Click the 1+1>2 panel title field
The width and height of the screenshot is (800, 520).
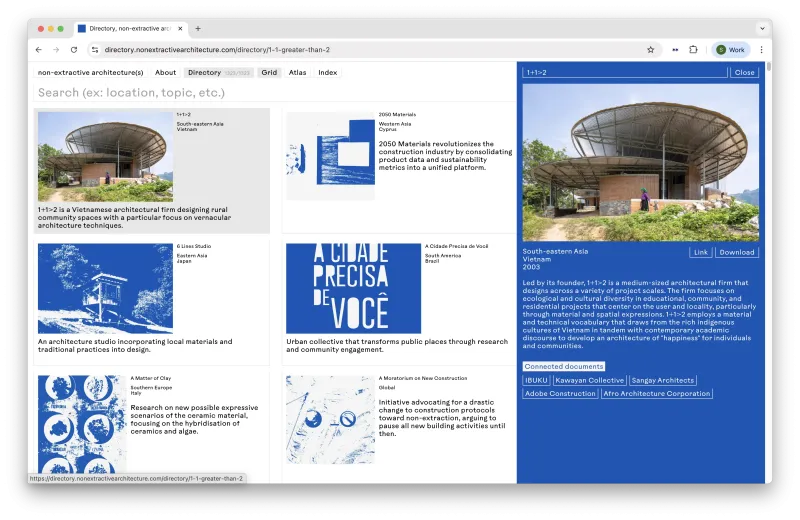pyautogui.click(x=624, y=72)
